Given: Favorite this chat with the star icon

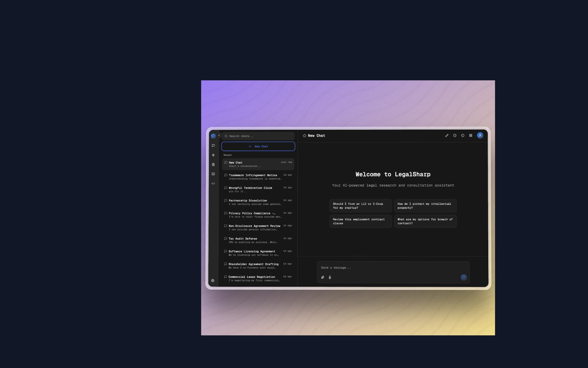Looking at the screenshot, I should [304, 136].
